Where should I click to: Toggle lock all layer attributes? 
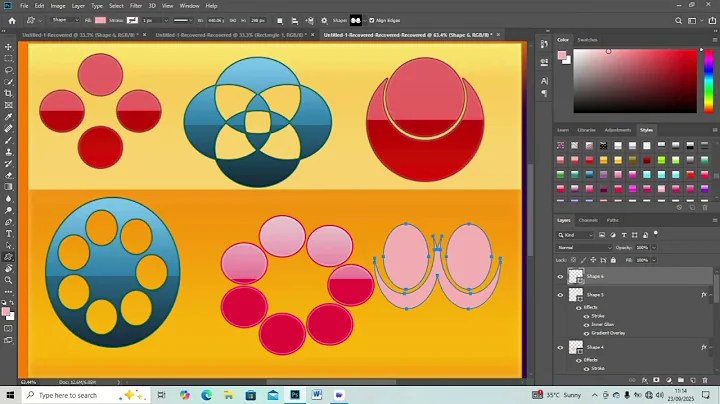(613, 260)
